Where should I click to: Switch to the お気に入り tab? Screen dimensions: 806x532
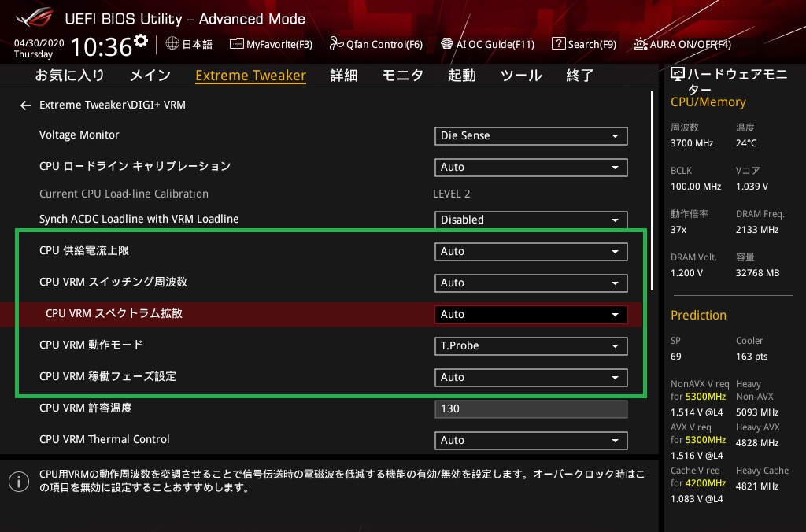pos(69,75)
